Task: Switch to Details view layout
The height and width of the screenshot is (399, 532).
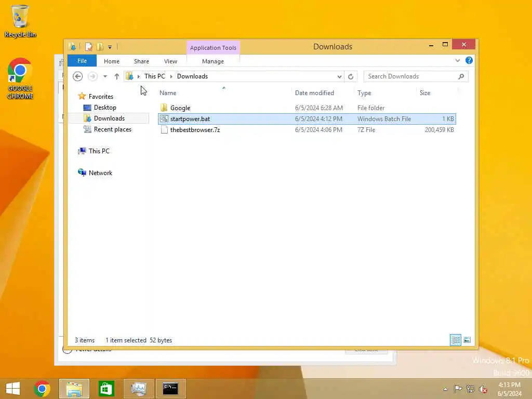Action: pyautogui.click(x=456, y=340)
